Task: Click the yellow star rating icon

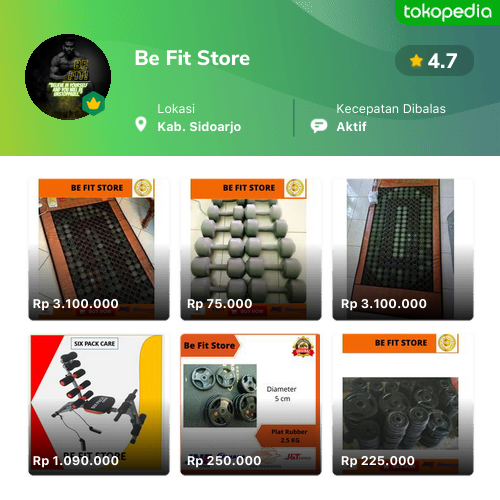Action: point(416,61)
